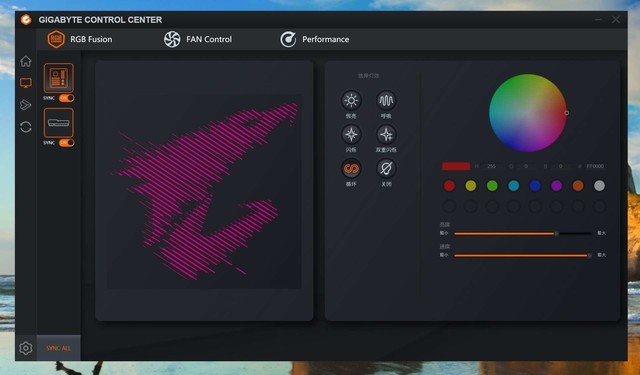Choose the double flash (双重闪烁) effect

click(x=386, y=134)
